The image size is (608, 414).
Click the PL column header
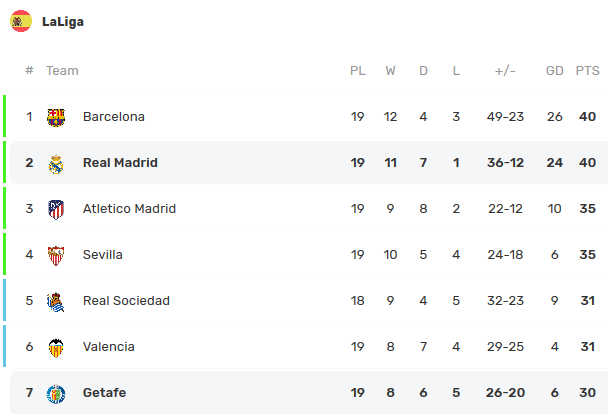pyautogui.click(x=357, y=71)
